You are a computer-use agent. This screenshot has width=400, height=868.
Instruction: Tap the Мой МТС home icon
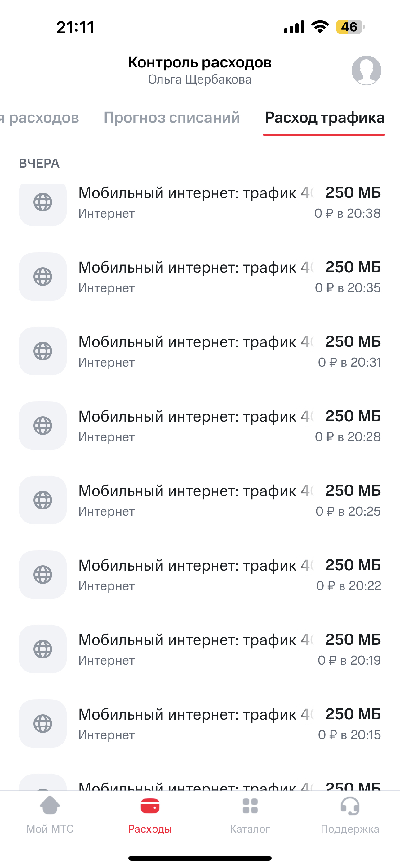pyautogui.click(x=50, y=805)
